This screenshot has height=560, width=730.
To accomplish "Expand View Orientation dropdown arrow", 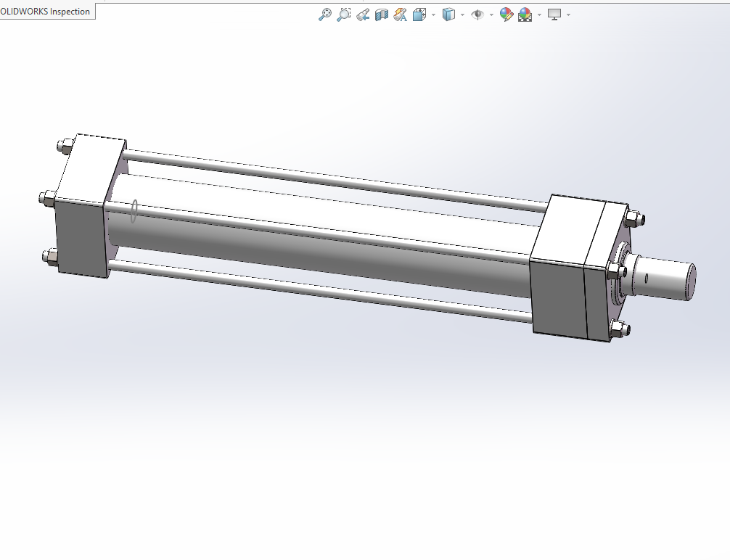I will pyautogui.click(x=433, y=15).
